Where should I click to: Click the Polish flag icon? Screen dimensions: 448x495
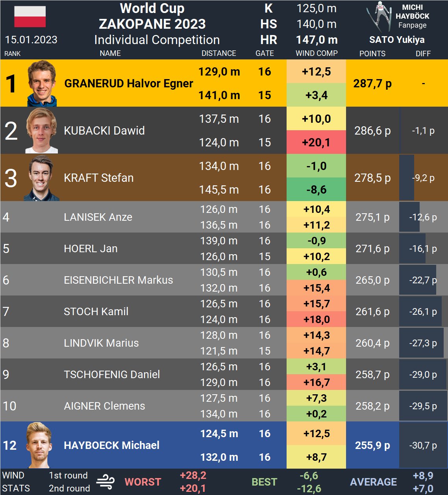coord(30,17)
